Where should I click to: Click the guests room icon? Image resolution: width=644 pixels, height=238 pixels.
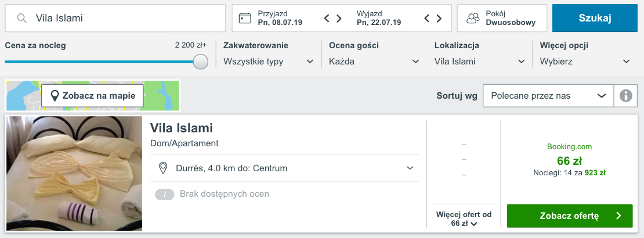click(x=473, y=18)
